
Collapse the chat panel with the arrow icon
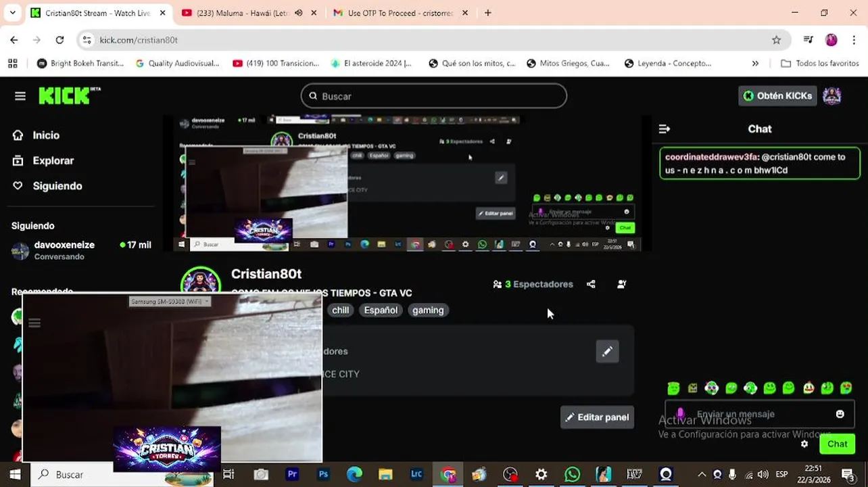(665, 129)
